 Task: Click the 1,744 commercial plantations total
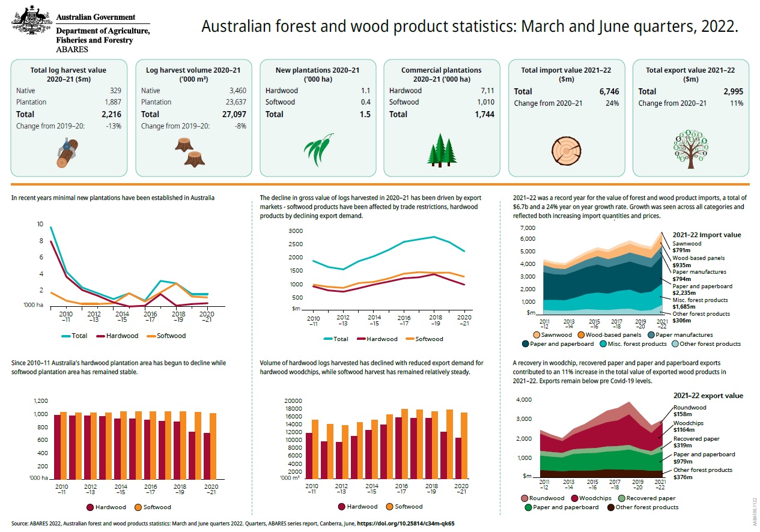coord(484,114)
